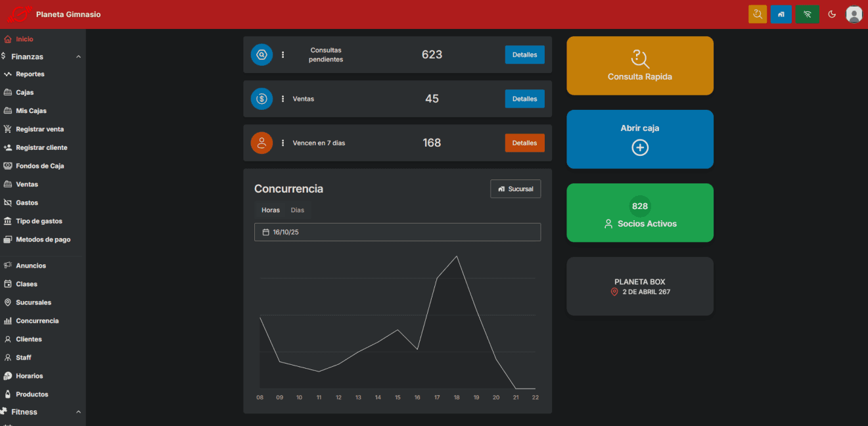Select the Registrar venta icon in the sidebar
Viewport: 868px width, 426px height.
tap(9, 129)
